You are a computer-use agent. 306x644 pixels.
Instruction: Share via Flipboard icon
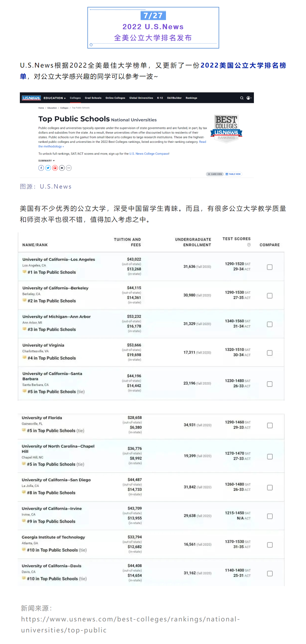click(55, 168)
